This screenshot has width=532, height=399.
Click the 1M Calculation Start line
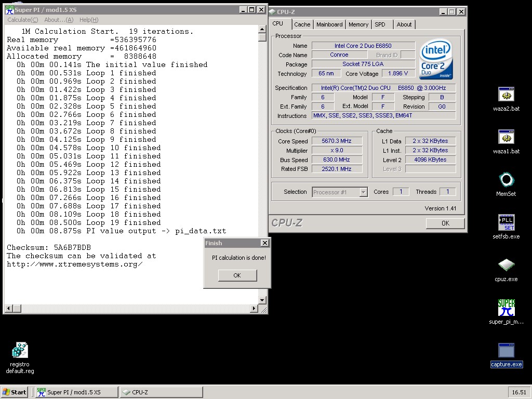(107, 31)
